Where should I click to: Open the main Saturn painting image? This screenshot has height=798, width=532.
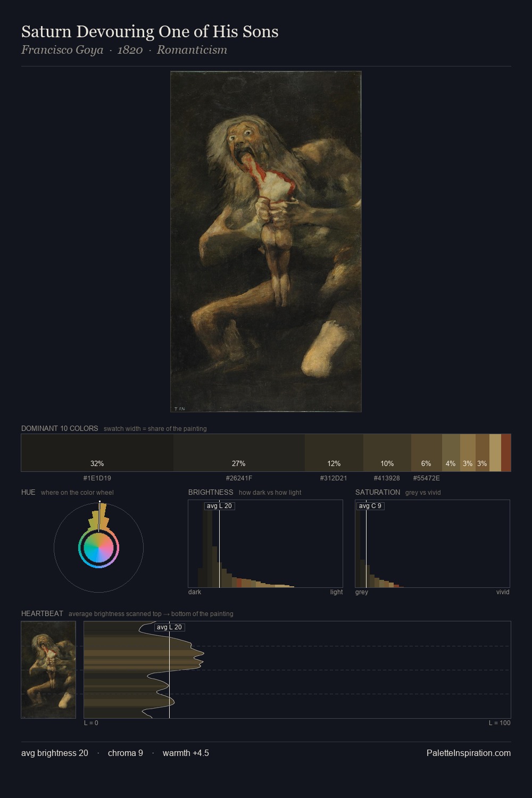[266, 242]
